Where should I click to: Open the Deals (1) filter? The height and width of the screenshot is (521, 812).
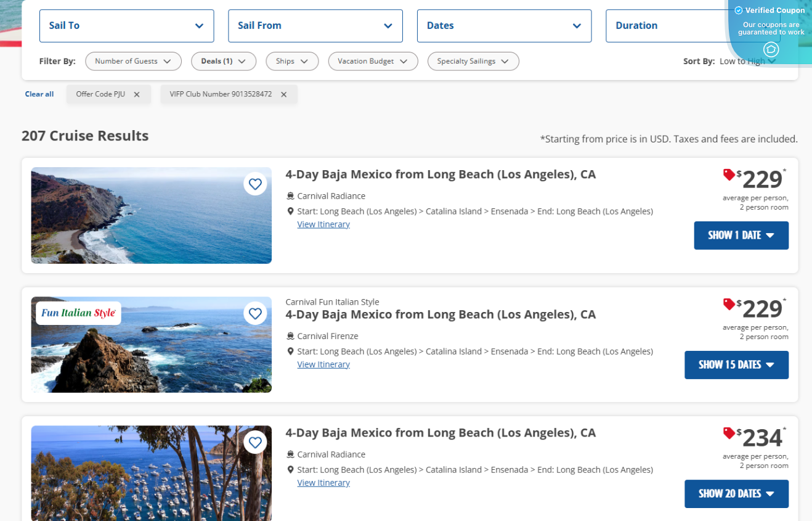click(x=223, y=61)
